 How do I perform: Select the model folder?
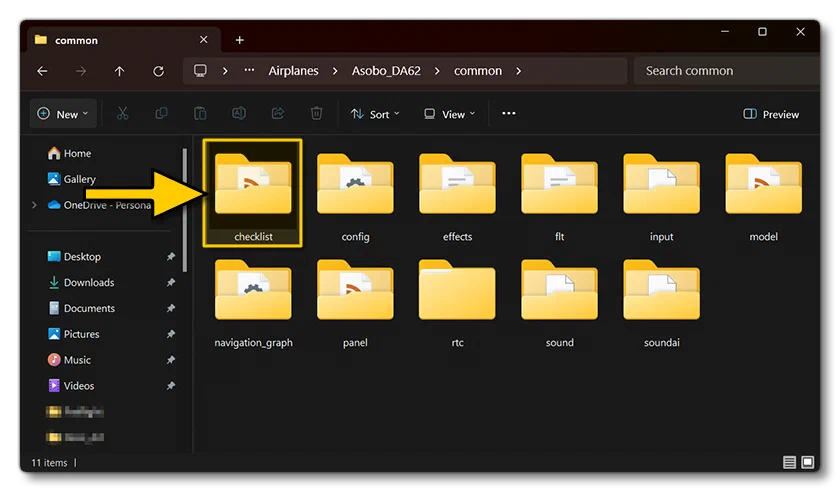tap(763, 197)
